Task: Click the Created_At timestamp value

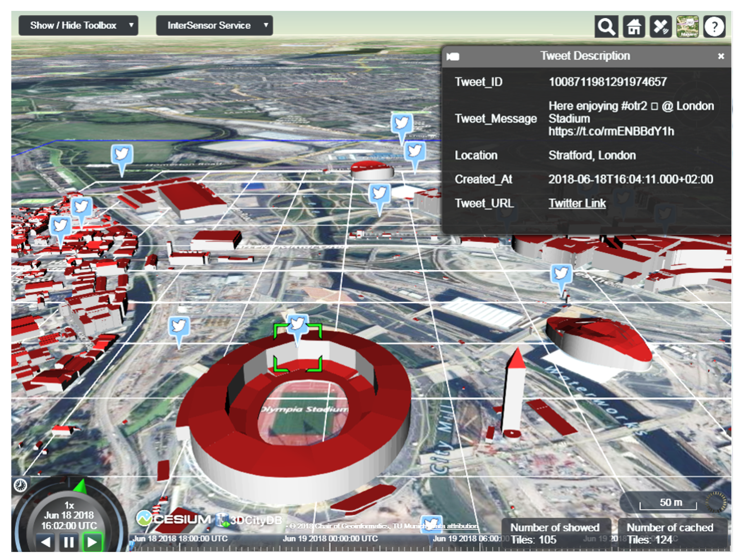Action: coord(631,180)
